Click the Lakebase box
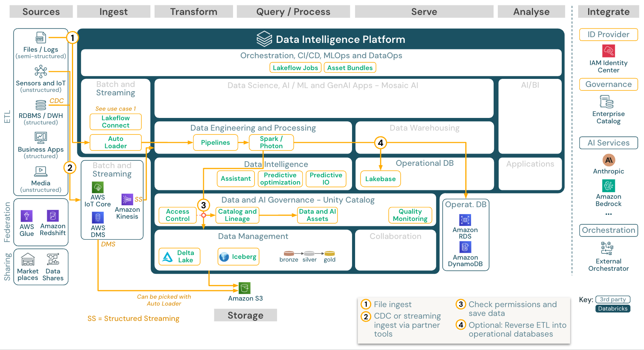Image resolution: width=644 pixels, height=350 pixels. 380,179
